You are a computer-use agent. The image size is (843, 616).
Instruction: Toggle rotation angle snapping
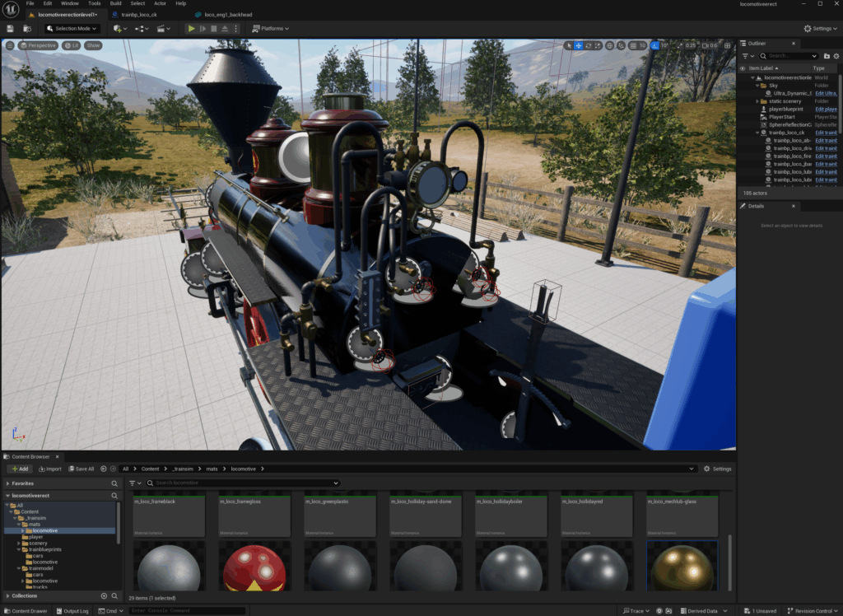654,46
